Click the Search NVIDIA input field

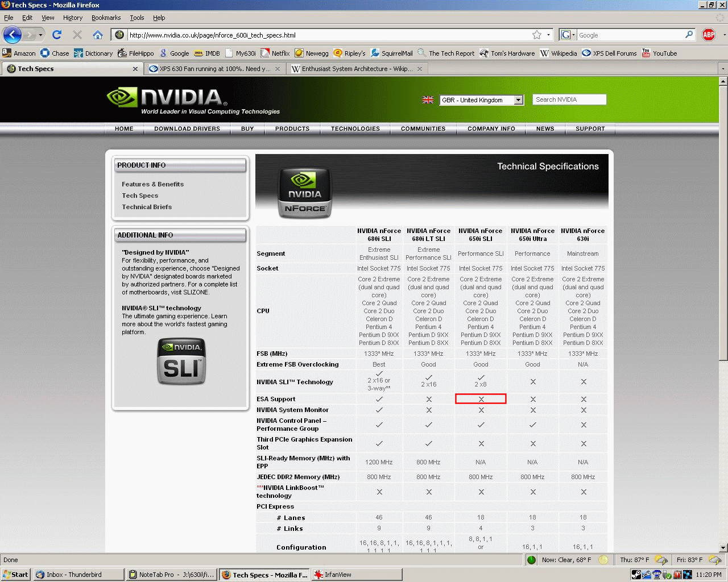click(569, 99)
